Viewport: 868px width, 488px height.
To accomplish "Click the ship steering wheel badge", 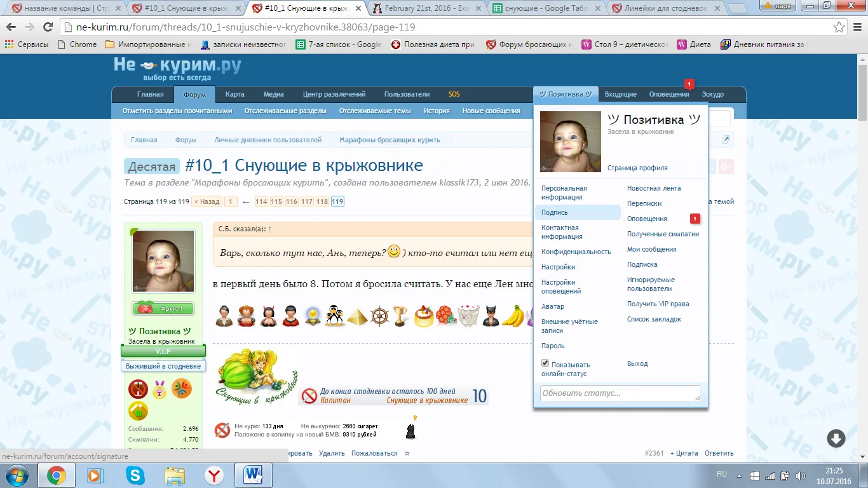I will tap(379, 316).
